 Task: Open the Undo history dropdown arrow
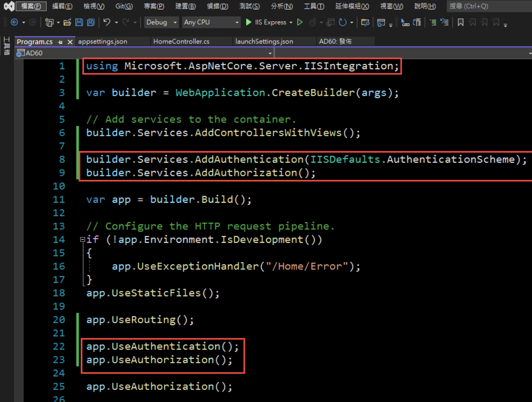(116, 22)
